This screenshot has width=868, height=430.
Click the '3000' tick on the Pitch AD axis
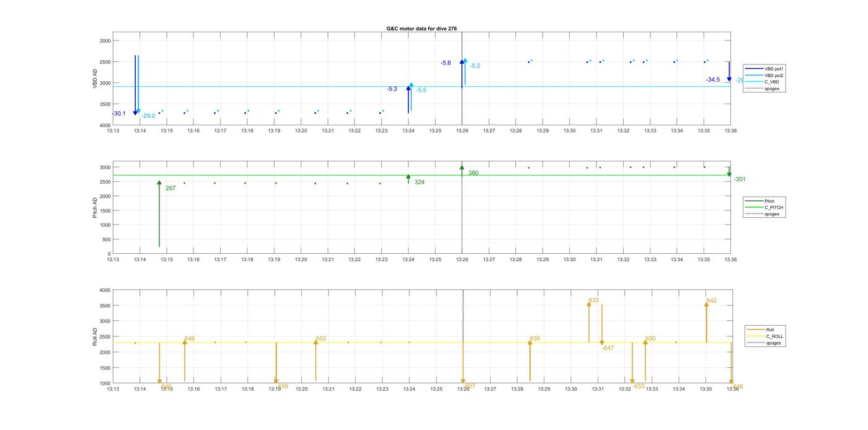point(105,168)
